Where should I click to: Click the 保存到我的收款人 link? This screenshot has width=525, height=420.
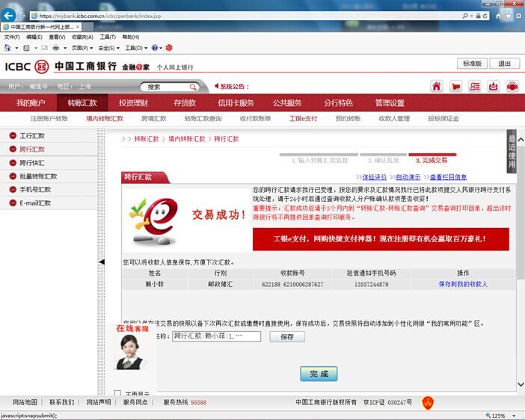(x=463, y=284)
